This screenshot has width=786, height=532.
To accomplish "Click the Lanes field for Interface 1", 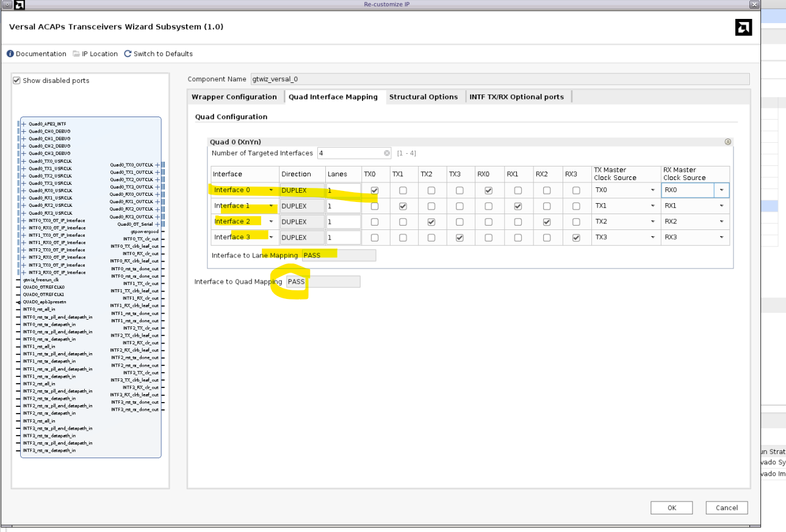I will (343, 206).
